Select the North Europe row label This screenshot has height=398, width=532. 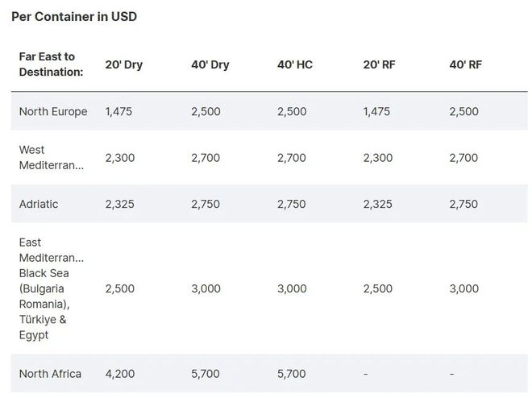pyautogui.click(x=53, y=111)
